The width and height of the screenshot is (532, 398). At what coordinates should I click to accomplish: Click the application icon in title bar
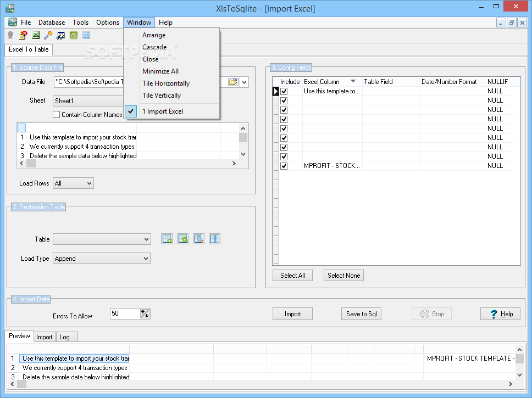[10, 8]
